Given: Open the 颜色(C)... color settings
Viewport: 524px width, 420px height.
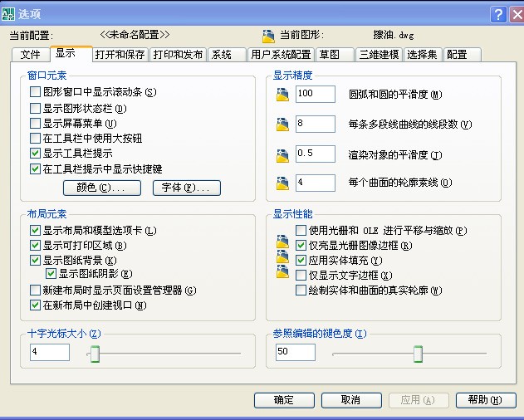Looking at the screenshot, I should 102,188.
